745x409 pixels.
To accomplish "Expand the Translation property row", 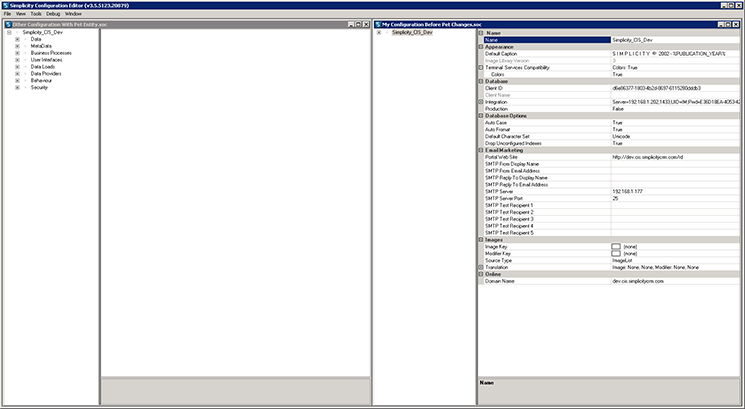I will pyautogui.click(x=481, y=267).
